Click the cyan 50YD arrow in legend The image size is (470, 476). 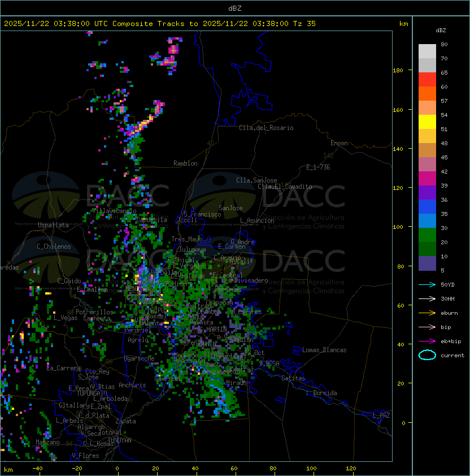[427, 285]
